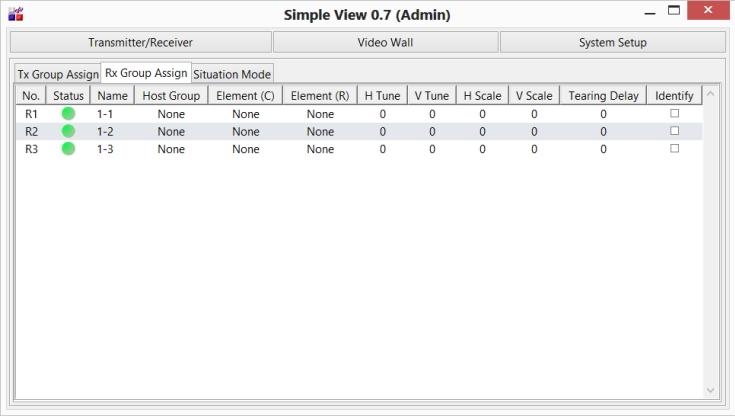This screenshot has height=416, width=735.
Task: Click the H Tune value for R1
Action: pos(382,114)
